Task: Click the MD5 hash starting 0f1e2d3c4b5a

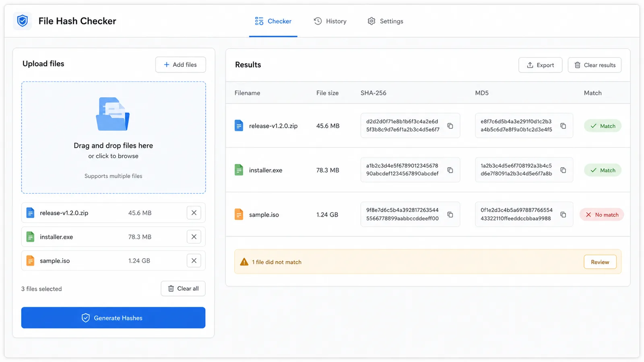Action: [516, 214]
